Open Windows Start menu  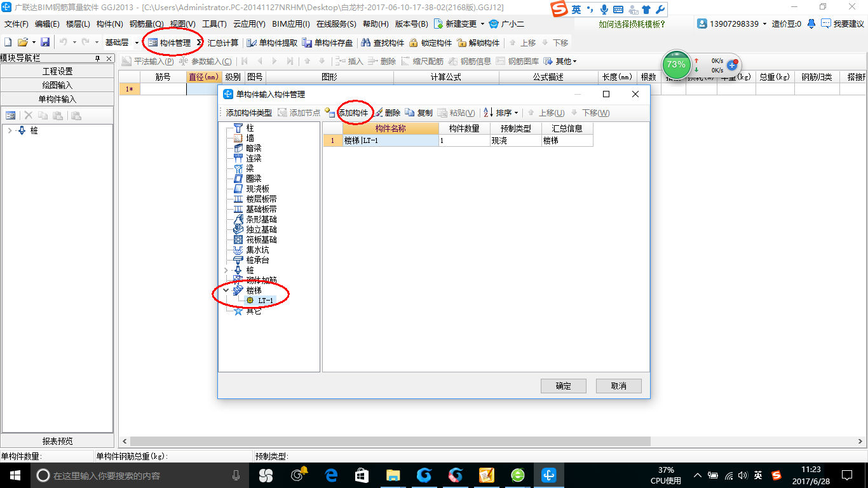(x=14, y=475)
